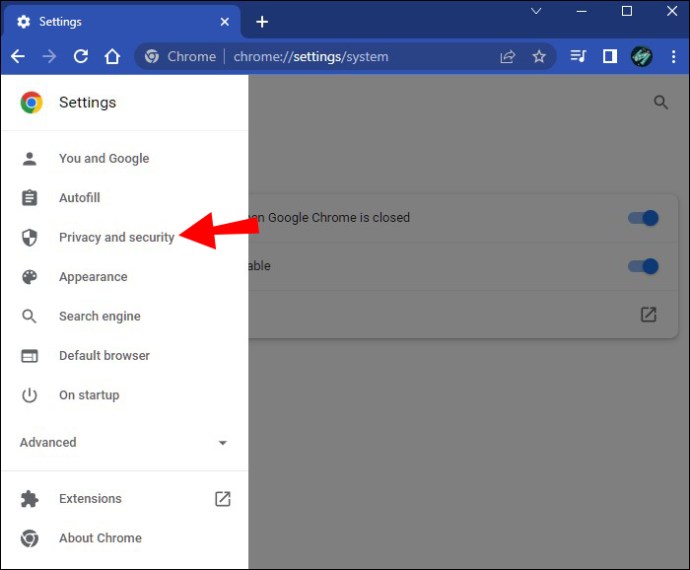
Task: Open Appearance settings
Action: (93, 277)
